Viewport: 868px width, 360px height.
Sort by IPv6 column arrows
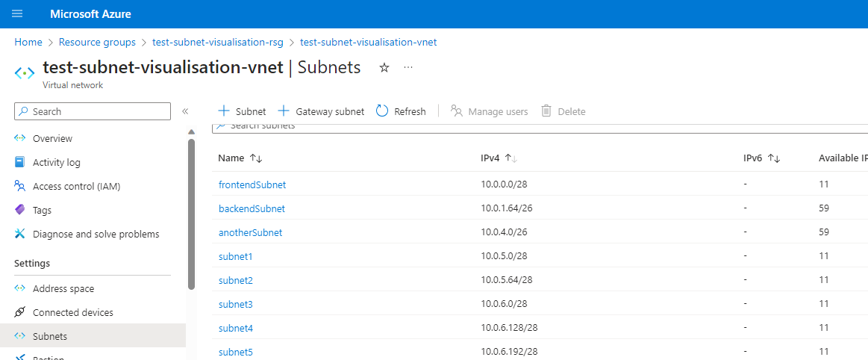[x=774, y=158]
